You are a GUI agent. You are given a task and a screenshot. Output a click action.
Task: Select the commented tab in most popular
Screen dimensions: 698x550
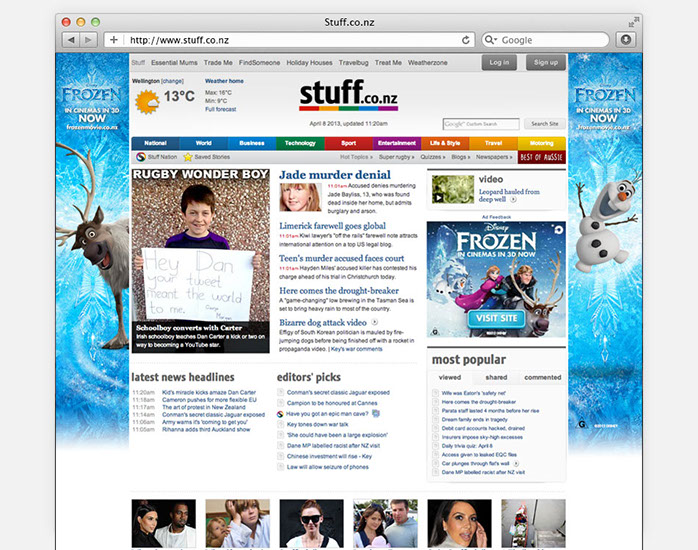(x=542, y=377)
